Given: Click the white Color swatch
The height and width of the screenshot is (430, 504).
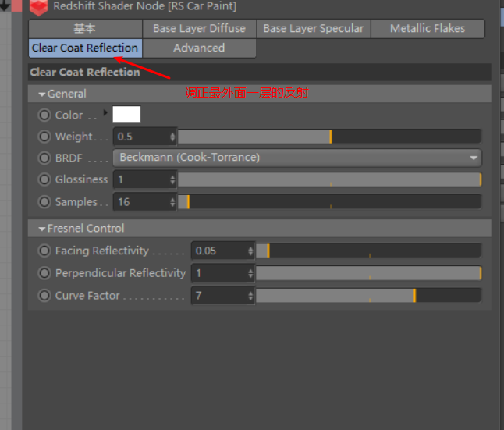Looking at the screenshot, I should [126, 114].
